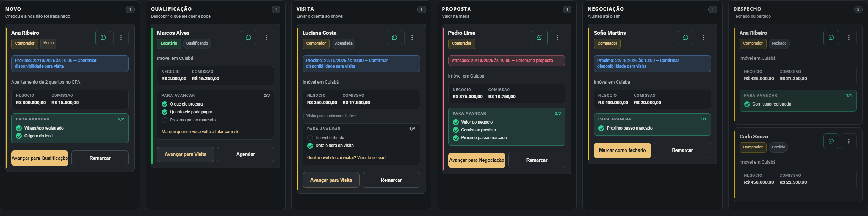Viewport: 868px width, 216px height.
Task: Toggle Proximo passo marcado for Pedro Lima
Action: coord(456,138)
